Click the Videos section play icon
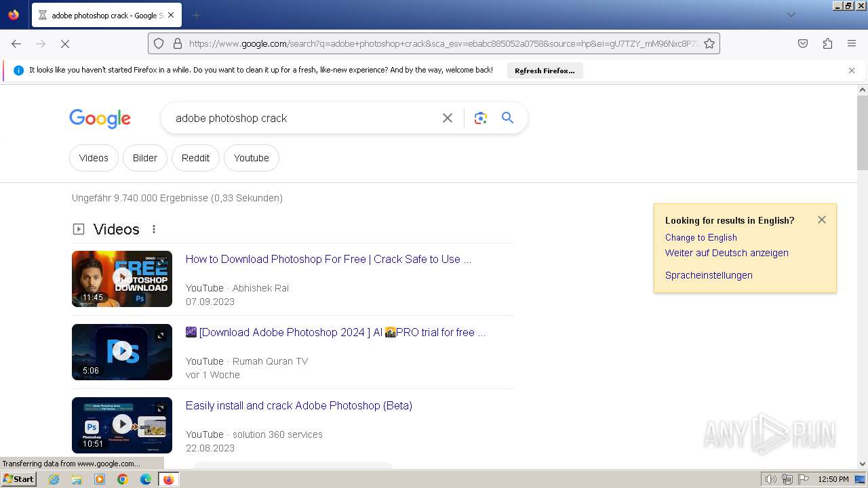 click(x=79, y=229)
